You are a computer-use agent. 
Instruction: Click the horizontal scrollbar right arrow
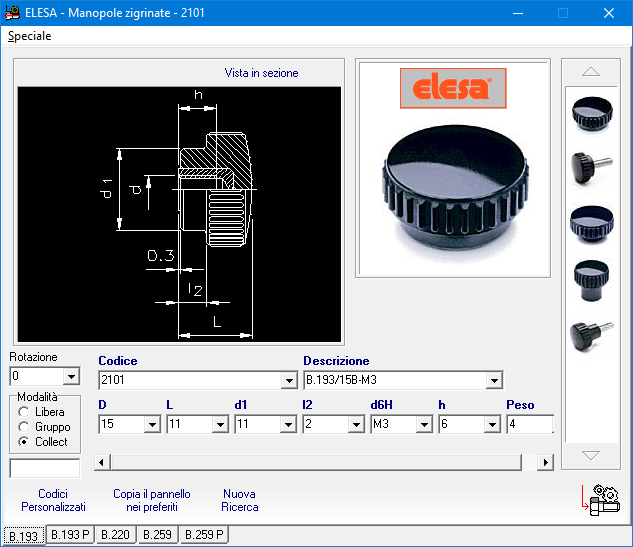(546, 462)
